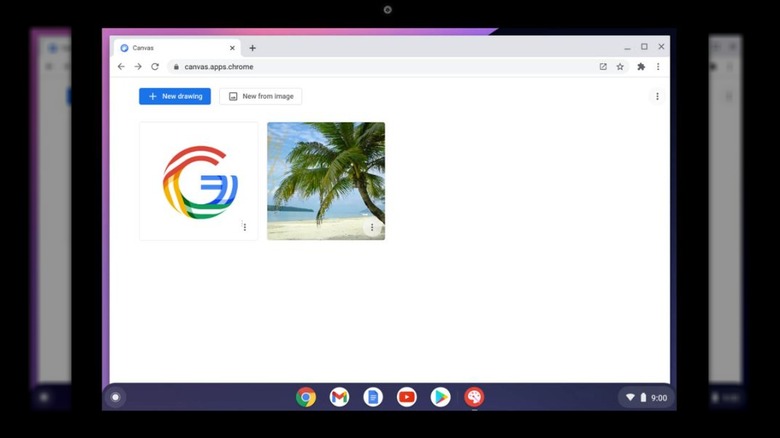Screen dimensions: 780x438
Task: Open Chrome three-dot menu
Action: coord(658,67)
